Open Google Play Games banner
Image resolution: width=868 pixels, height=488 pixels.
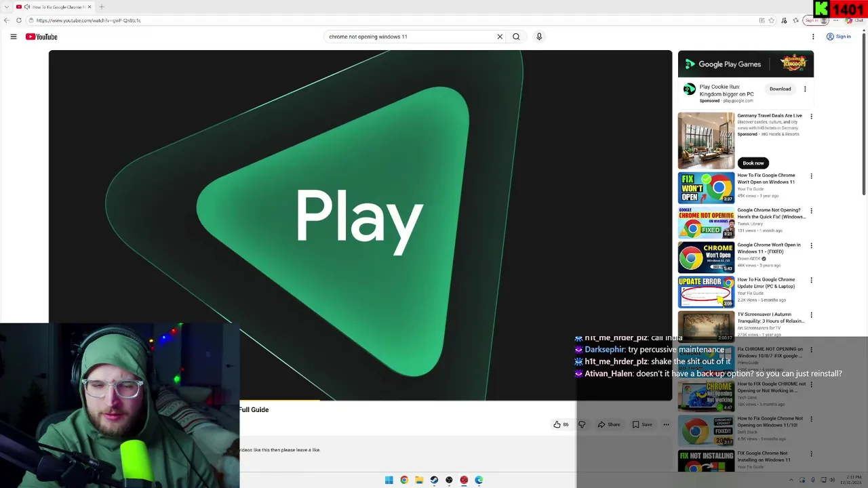[746, 64]
